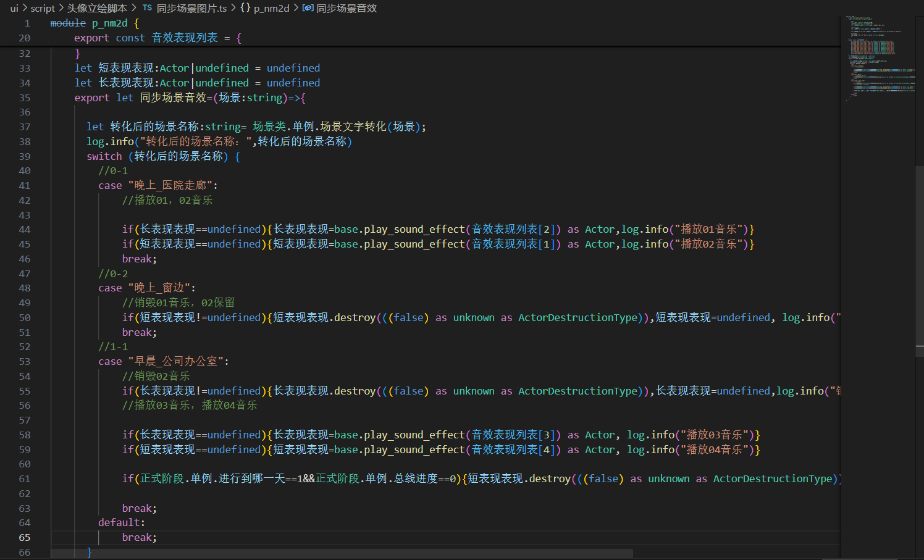
Task: Click play_sound_effect call on line 44
Action: [x=414, y=230]
